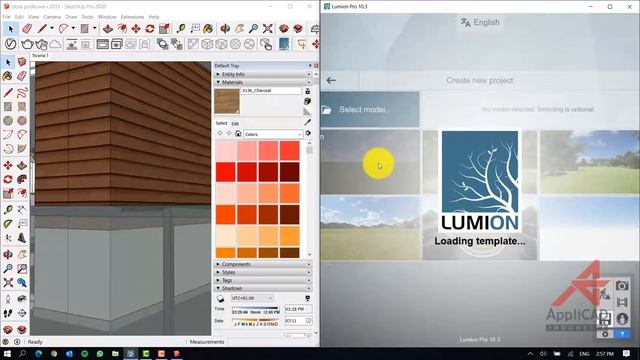Select the Freehand tool in left palette
640x360 pixels.
pyautogui.click(x=22, y=93)
